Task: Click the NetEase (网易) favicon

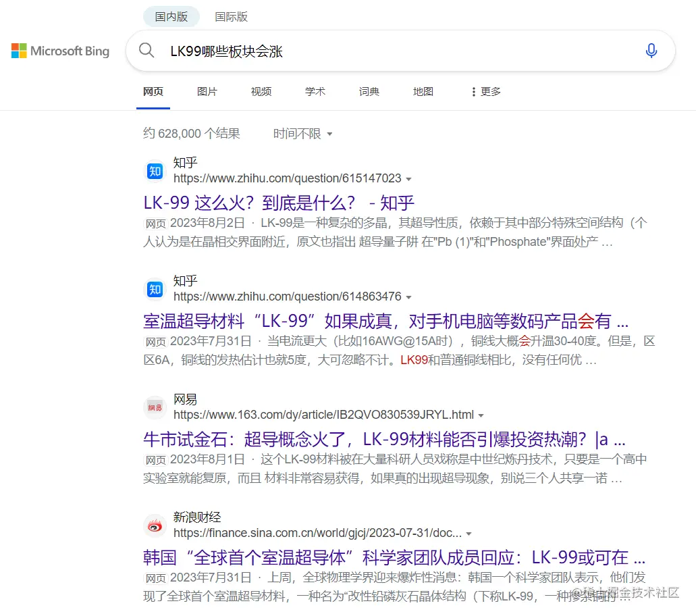Action: click(x=155, y=407)
